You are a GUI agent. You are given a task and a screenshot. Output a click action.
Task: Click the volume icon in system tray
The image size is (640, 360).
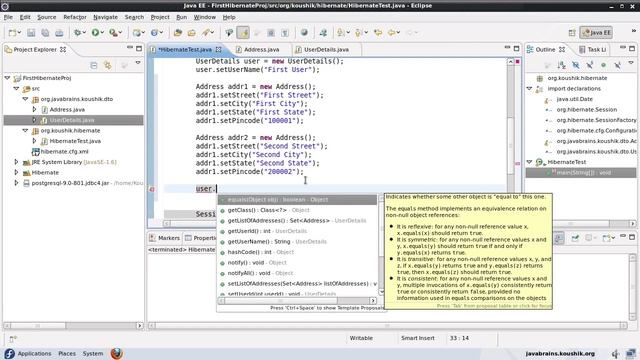pyautogui.click(x=615, y=353)
